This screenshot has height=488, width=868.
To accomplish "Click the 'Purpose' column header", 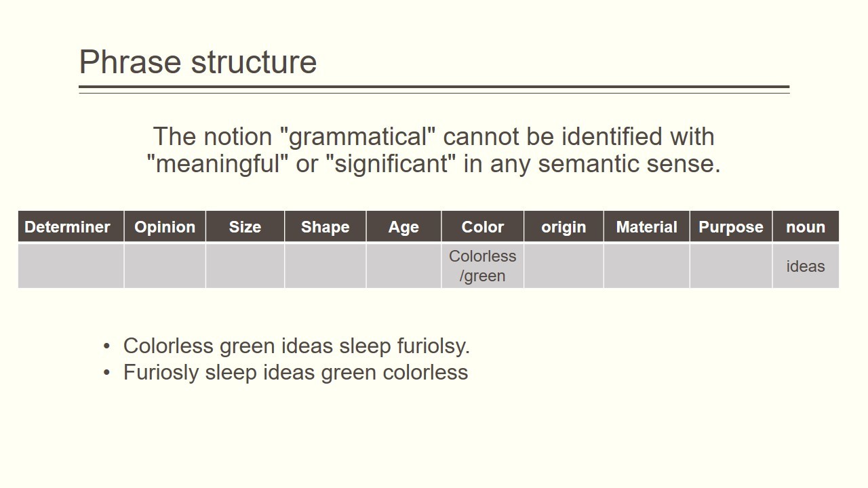I will click(x=731, y=226).
